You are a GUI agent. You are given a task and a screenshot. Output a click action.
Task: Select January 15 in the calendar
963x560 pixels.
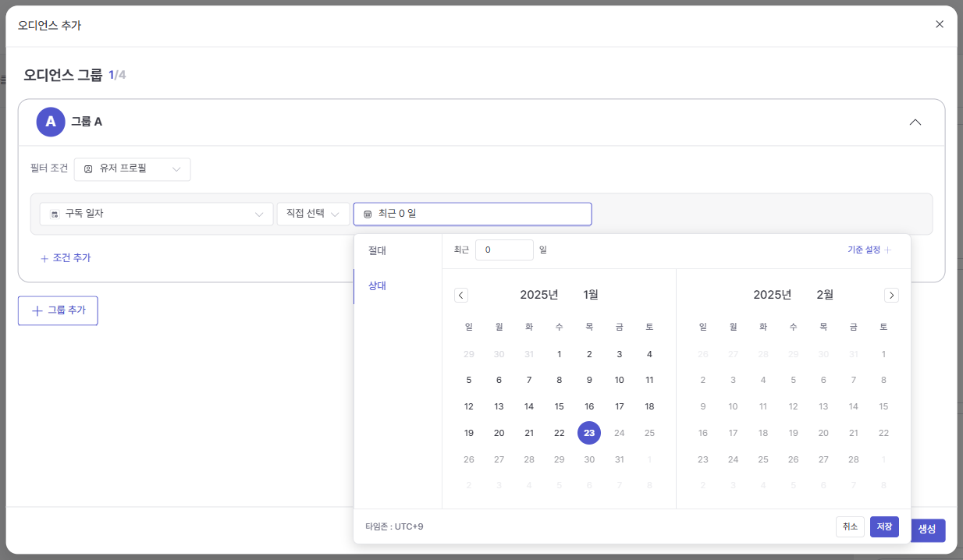[559, 406]
